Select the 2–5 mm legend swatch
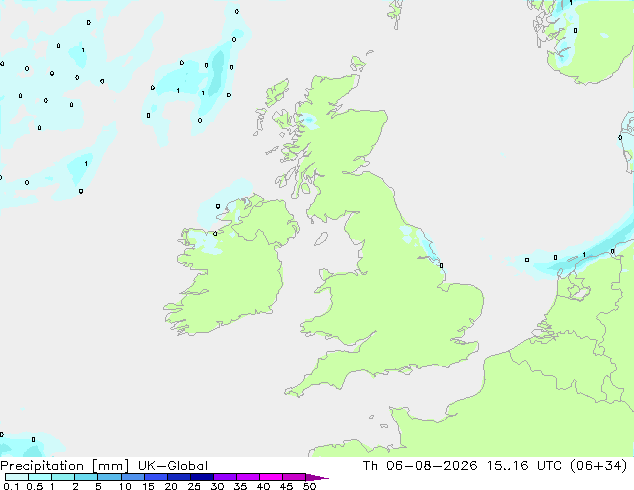The height and width of the screenshot is (490, 634). click(x=86, y=477)
